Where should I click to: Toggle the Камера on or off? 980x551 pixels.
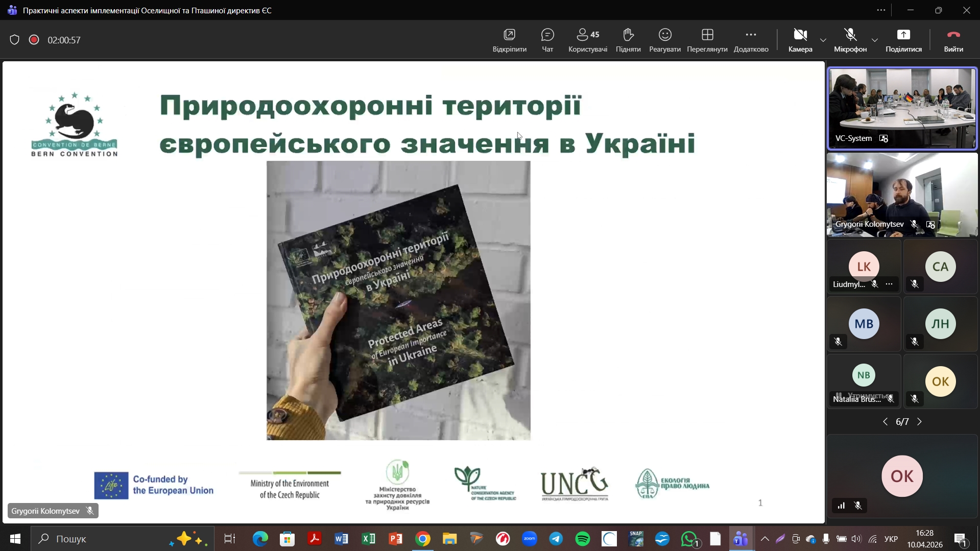[800, 40]
